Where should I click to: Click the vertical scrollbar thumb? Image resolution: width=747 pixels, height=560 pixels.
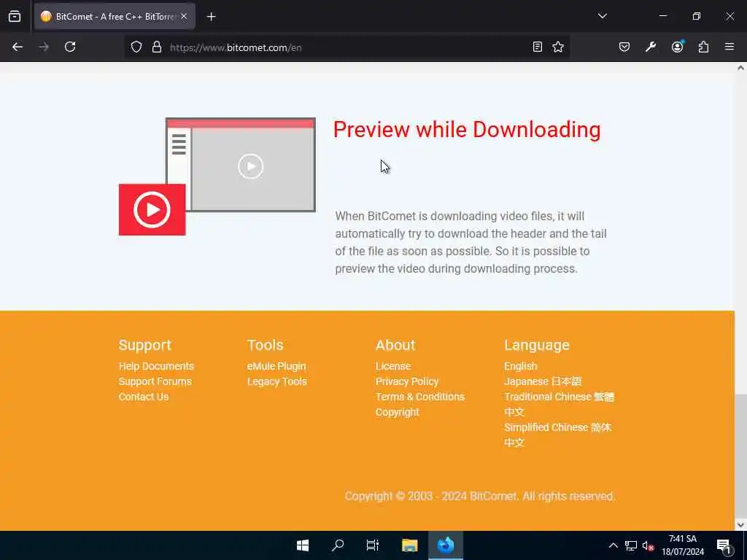tap(740, 455)
